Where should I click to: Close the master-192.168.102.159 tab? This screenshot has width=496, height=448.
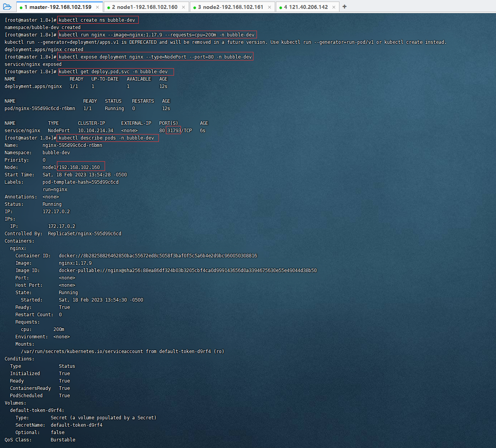[x=97, y=7]
